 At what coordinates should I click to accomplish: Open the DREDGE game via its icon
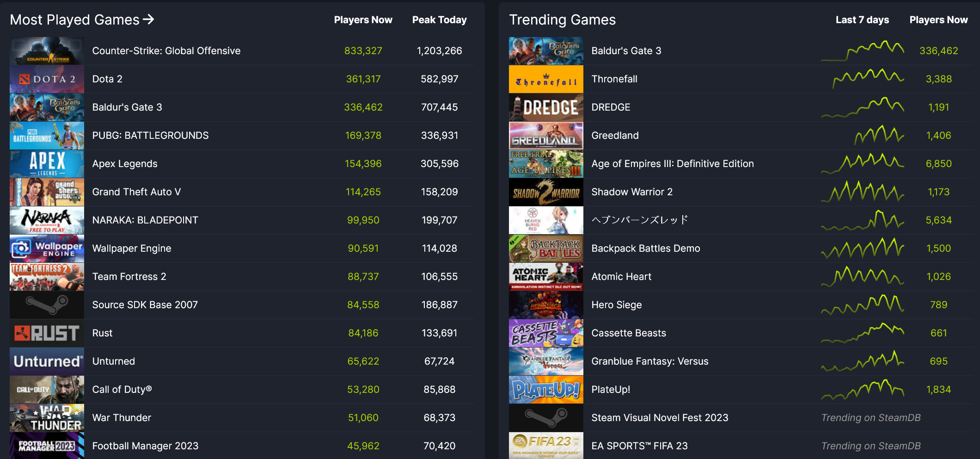pos(545,107)
